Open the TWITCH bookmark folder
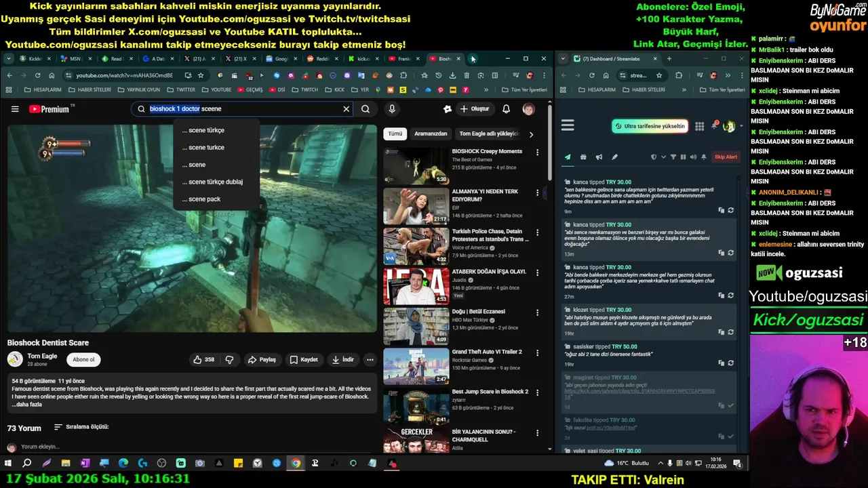Screen dimensions: 868x488 305,89
